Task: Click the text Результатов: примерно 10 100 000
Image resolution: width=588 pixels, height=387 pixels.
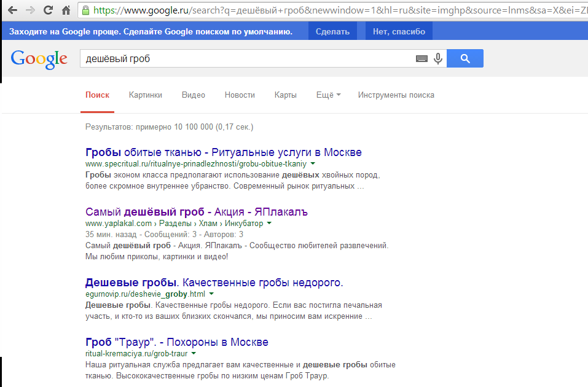Action: point(149,127)
